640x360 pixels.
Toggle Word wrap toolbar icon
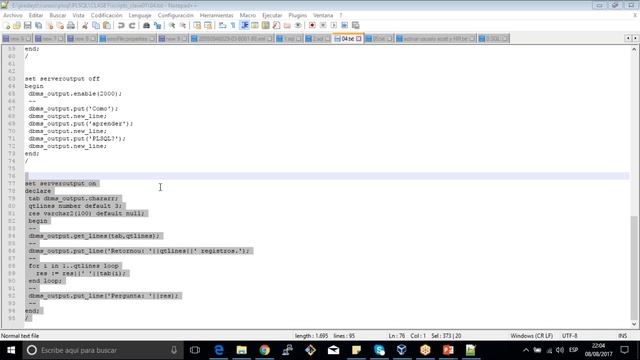click(x=222, y=25)
